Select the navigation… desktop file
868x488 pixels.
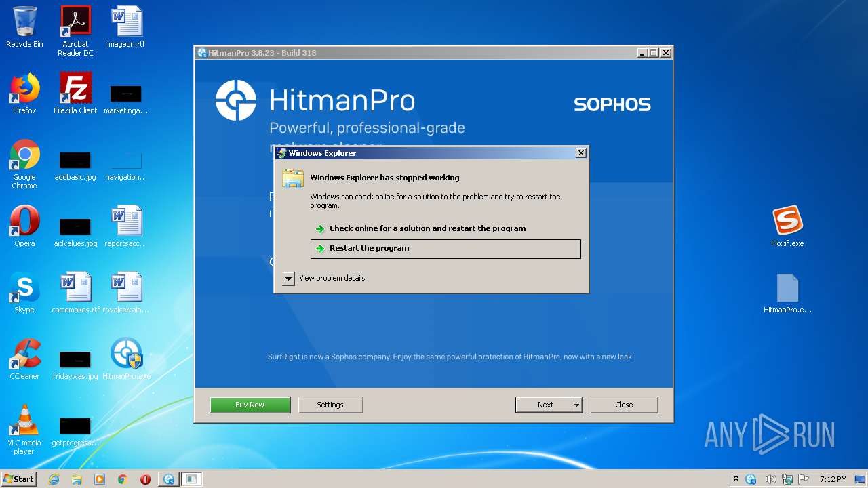(x=126, y=165)
